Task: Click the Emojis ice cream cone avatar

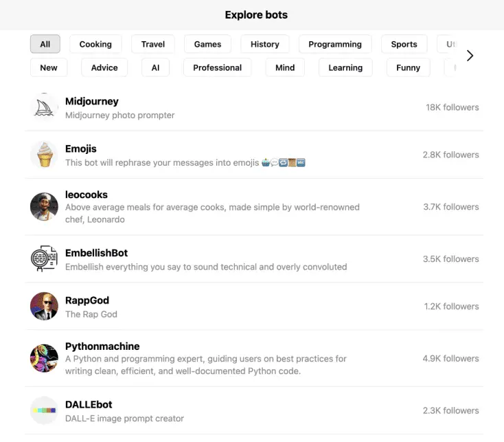Action: [x=44, y=155]
